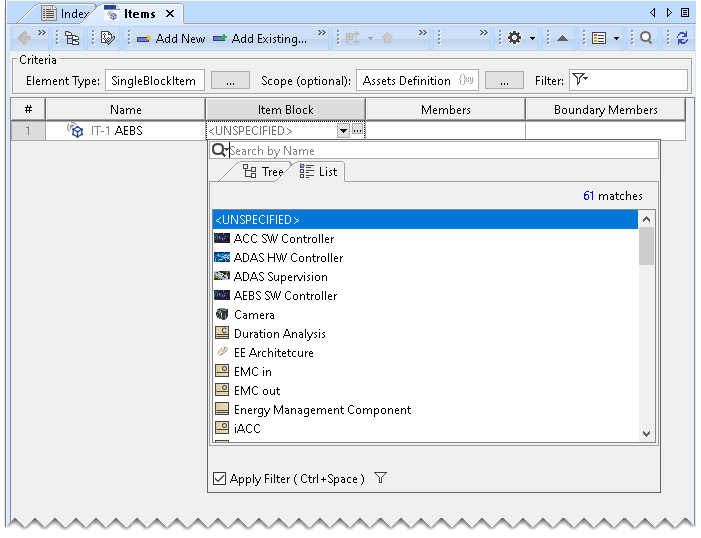
Task: Open the gear options dropdown arrow
Action: coord(532,38)
